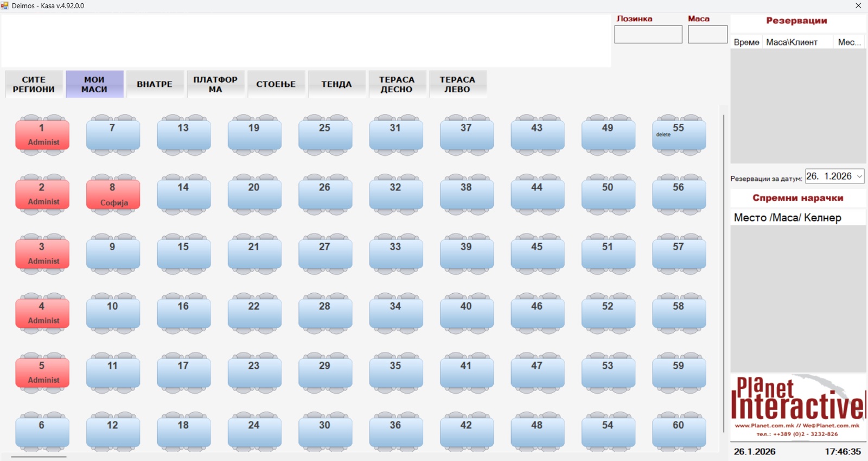Switch to the ВНАТРЕ region tab
This screenshot has height=461, width=868.
tap(155, 84)
